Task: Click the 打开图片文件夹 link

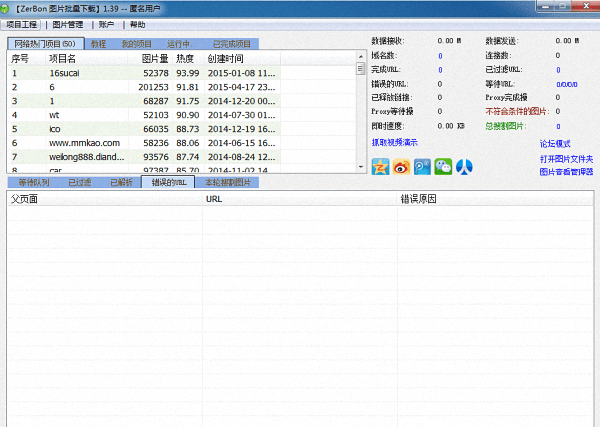Action: pos(566,159)
